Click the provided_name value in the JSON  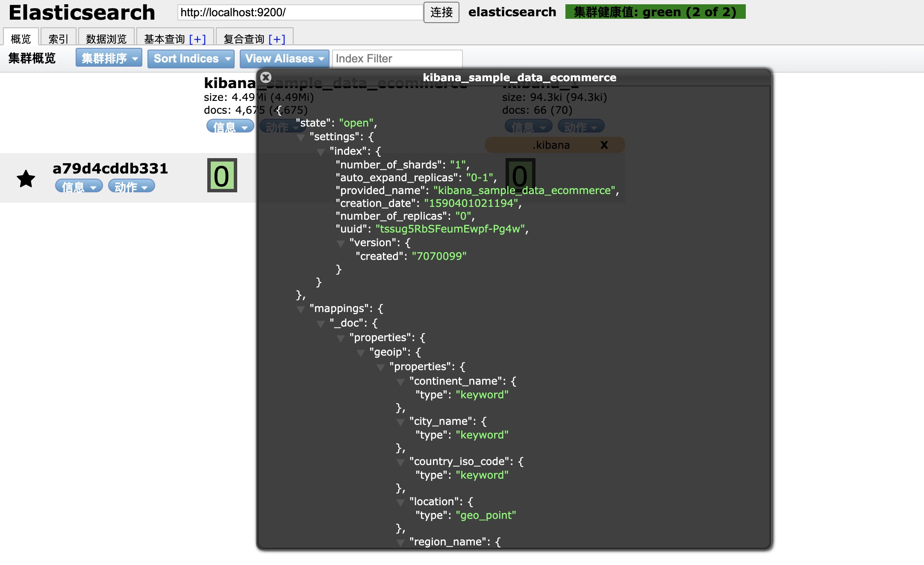coord(524,191)
